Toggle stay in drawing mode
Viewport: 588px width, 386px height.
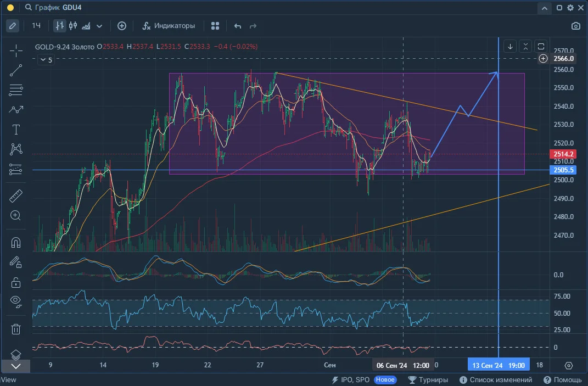pyautogui.click(x=16, y=262)
